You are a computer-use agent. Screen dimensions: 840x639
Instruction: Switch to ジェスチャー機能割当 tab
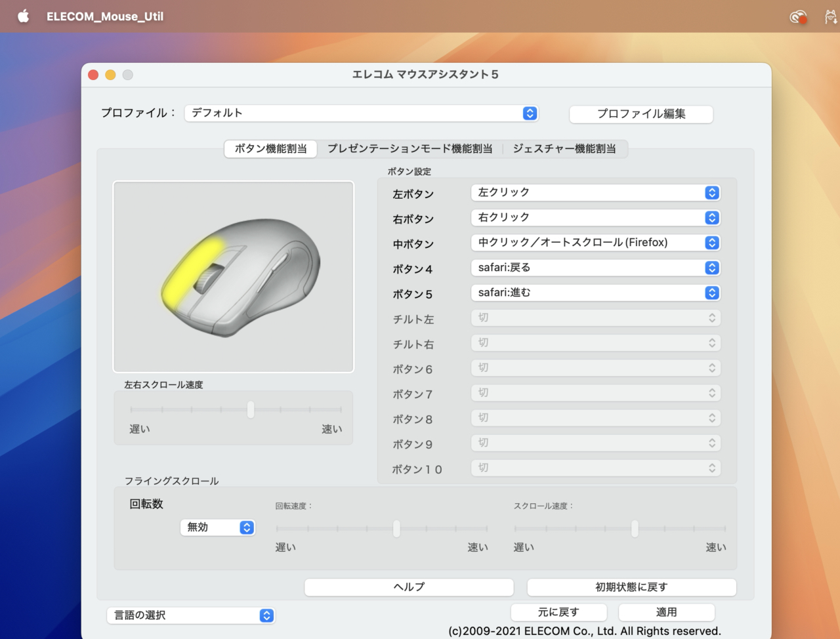click(x=564, y=149)
